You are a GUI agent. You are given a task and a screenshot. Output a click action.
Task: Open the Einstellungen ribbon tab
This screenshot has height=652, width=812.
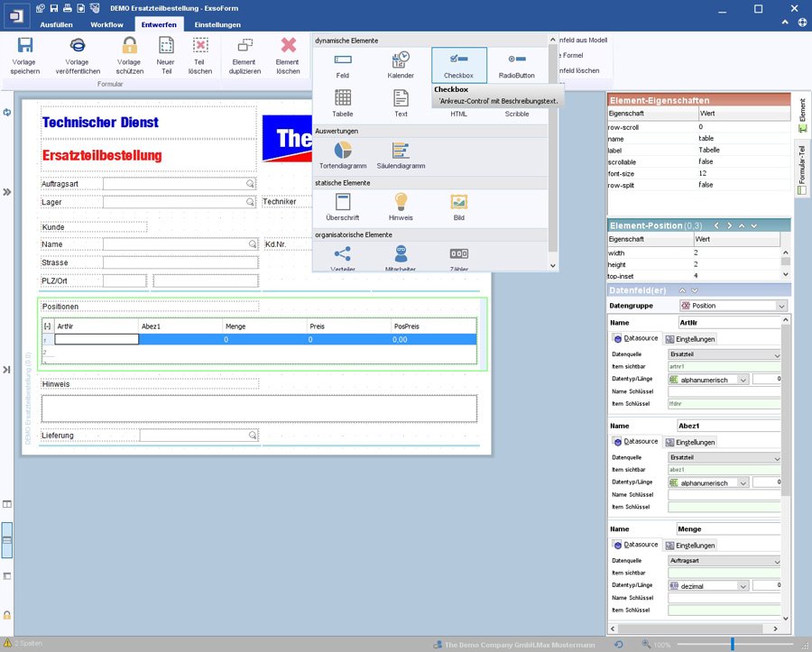pyautogui.click(x=217, y=24)
